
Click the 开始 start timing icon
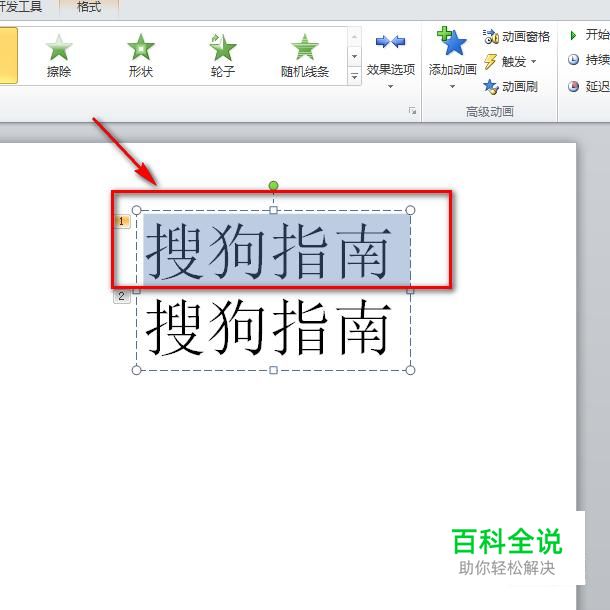click(573, 35)
